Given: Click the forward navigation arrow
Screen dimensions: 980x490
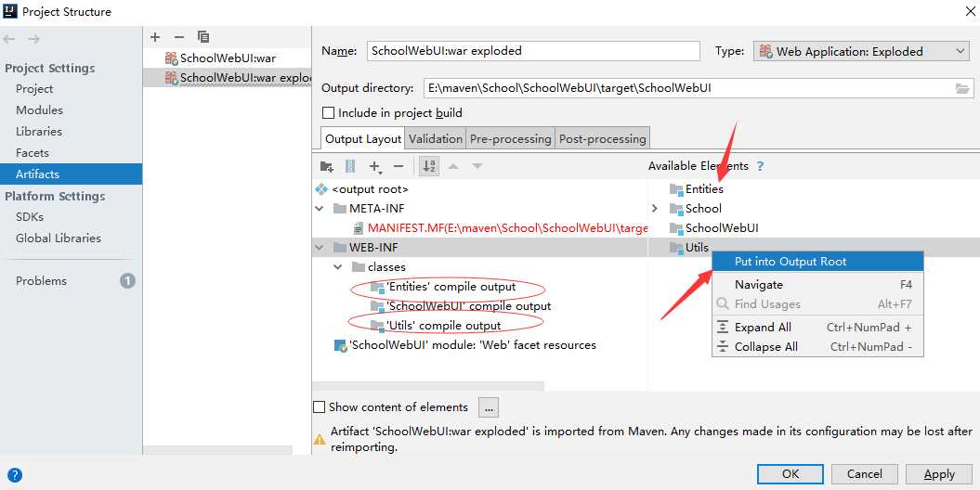Looking at the screenshot, I should (x=33, y=39).
